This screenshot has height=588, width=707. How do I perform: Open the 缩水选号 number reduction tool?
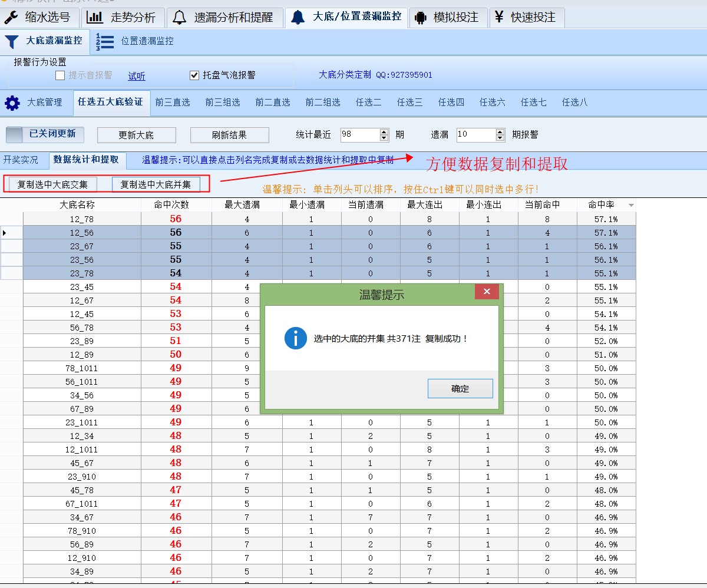click(38, 17)
